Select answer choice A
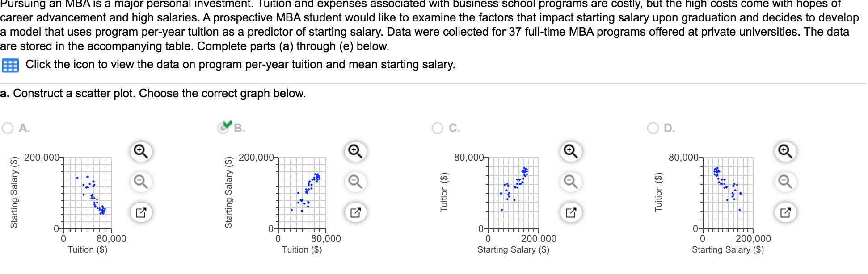This screenshot has height=274, width=868. coord(7,128)
